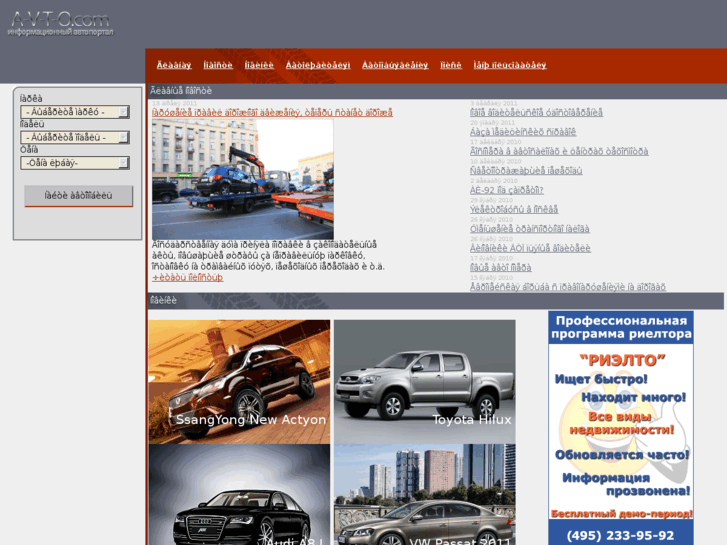The width and height of the screenshot is (727, 545).
Task: Open the user menu link ending the navigation bar
Action: (510, 65)
